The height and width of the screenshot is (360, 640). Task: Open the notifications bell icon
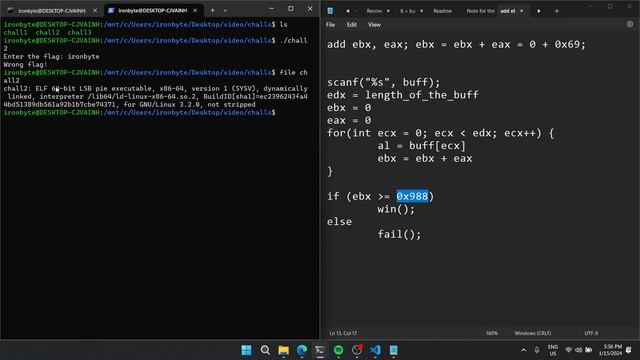point(629,350)
